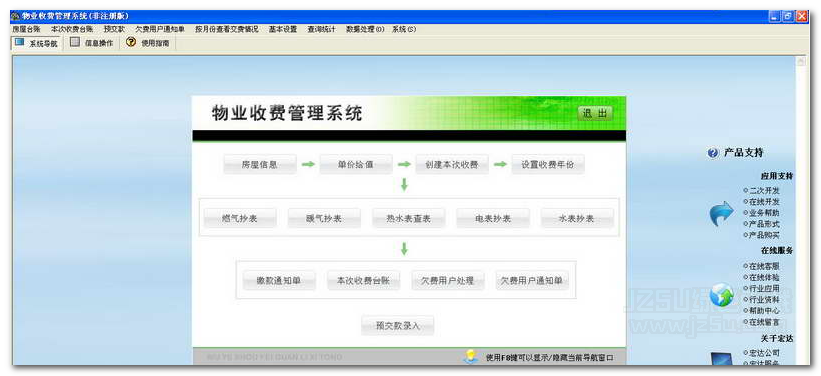Click the F8 navigation hint text
Image resolution: width=821 pixels, height=376 pixels.
[549, 358]
